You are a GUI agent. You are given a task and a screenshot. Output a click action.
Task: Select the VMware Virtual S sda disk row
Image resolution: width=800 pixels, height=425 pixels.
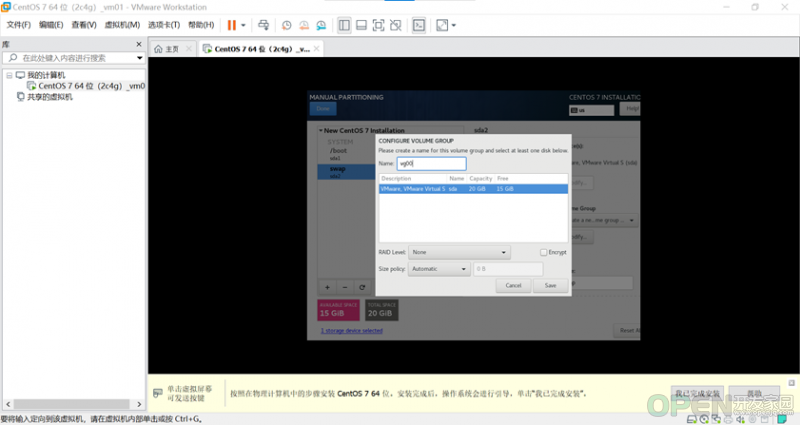point(473,189)
